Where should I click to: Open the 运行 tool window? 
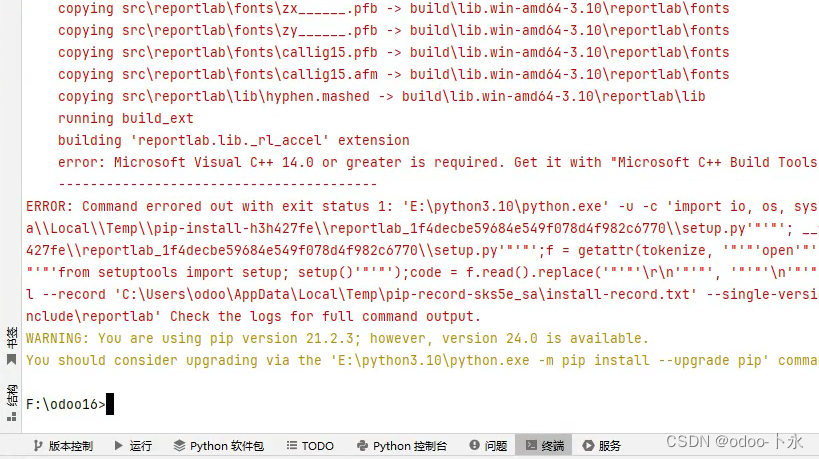[133, 445]
